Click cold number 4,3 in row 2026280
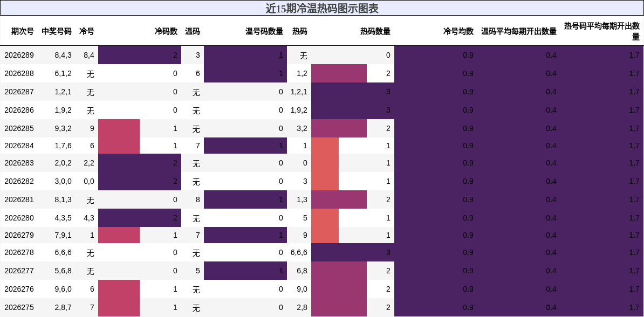Viewport: 644px width, 317px height. pos(88,218)
